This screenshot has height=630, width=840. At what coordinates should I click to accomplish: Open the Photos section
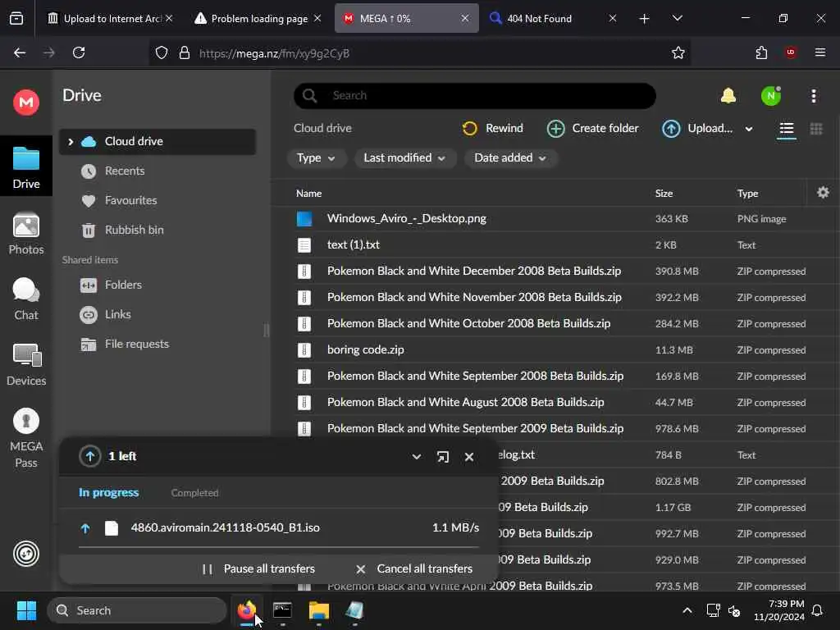point(25,234)
